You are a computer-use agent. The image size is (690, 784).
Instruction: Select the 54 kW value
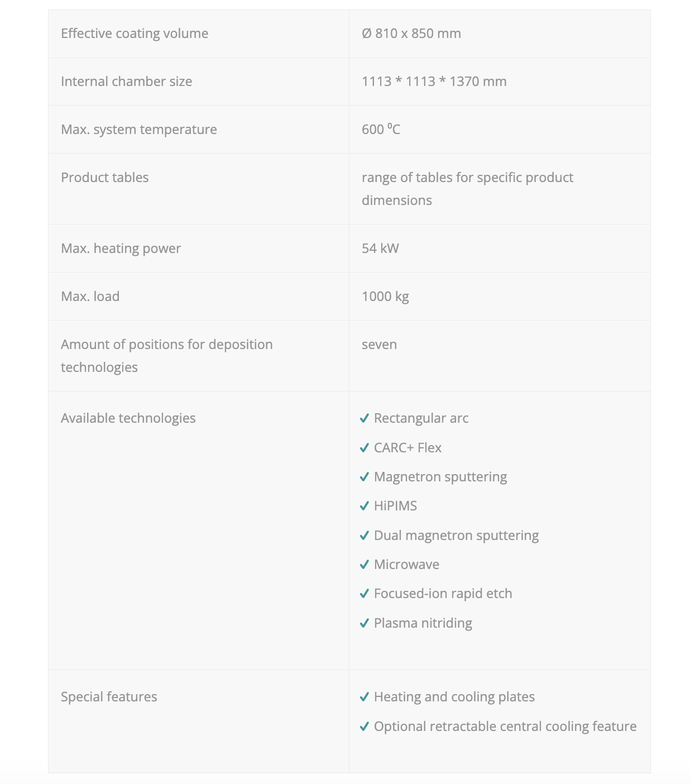pyautogui.click(x=380, y=248)
